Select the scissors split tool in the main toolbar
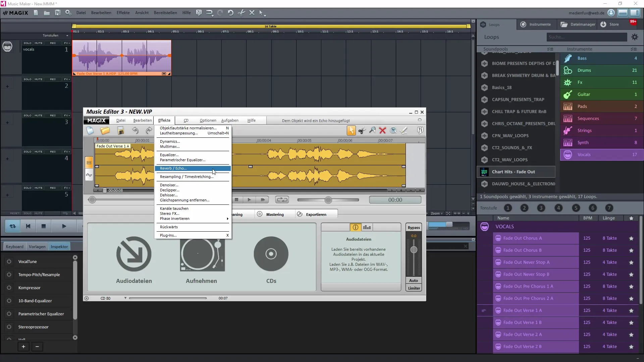The width and height of the screenshot is (644, 362). (x=241, y=13)
